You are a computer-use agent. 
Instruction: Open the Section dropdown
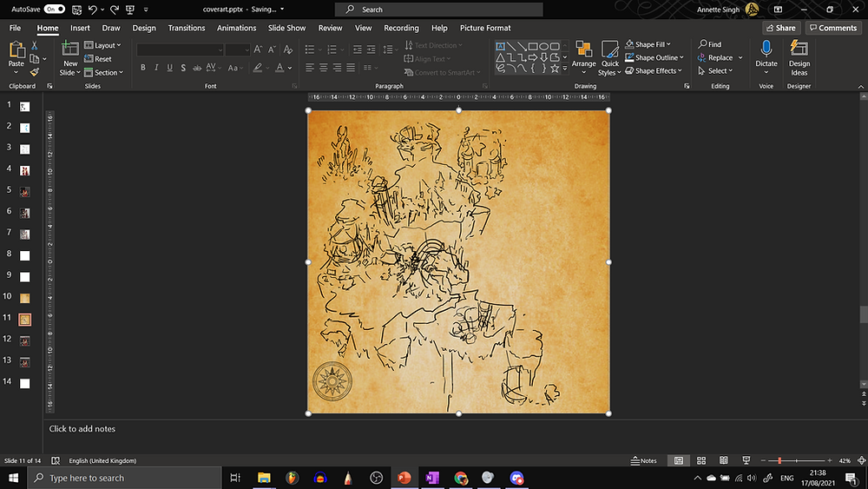click(104, 73)
